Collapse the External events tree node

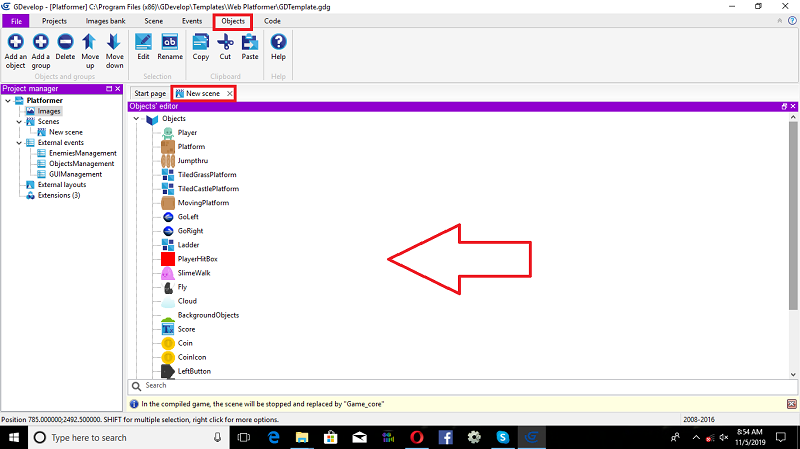click(x=19, y=143)
